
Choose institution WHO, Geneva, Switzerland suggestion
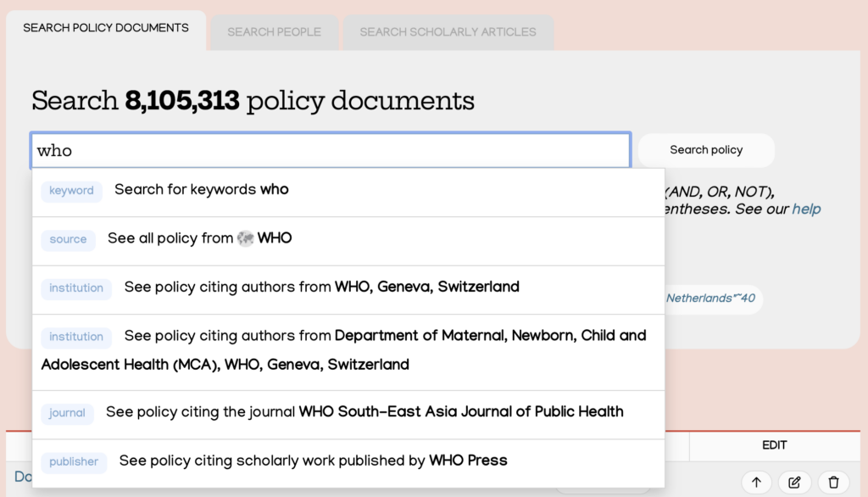(x=348, y=289)
